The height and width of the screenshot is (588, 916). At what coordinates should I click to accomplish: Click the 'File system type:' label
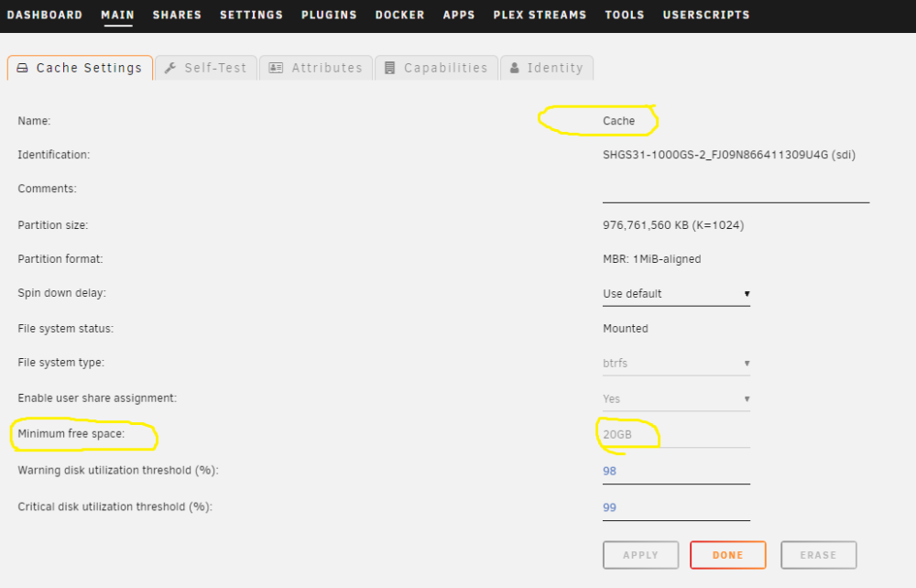click(x=60, y=363)
